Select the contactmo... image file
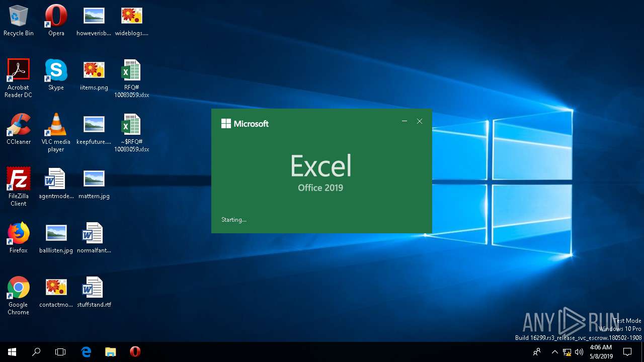644x362 pixels. (x=56, y=293)
